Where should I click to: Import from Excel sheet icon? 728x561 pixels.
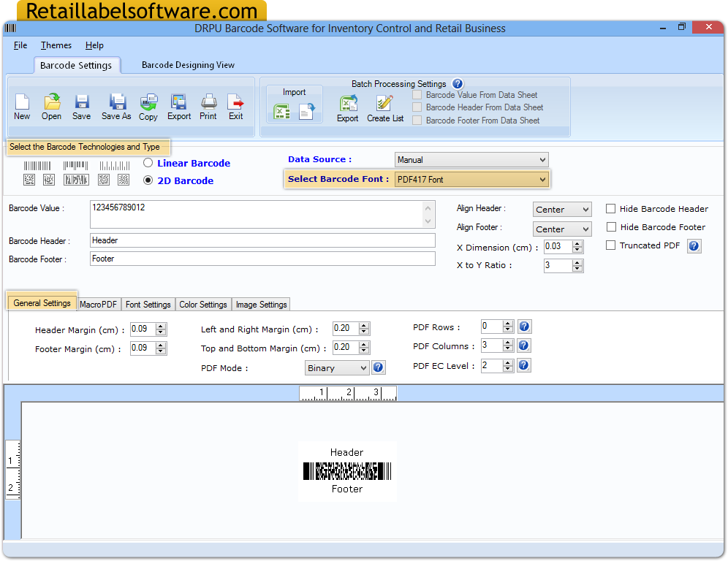(282, 111)
